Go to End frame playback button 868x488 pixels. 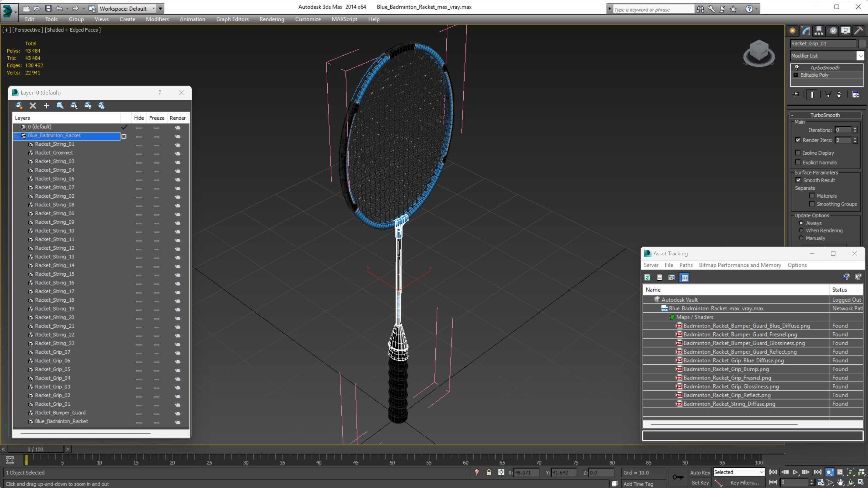coord(817,472)
